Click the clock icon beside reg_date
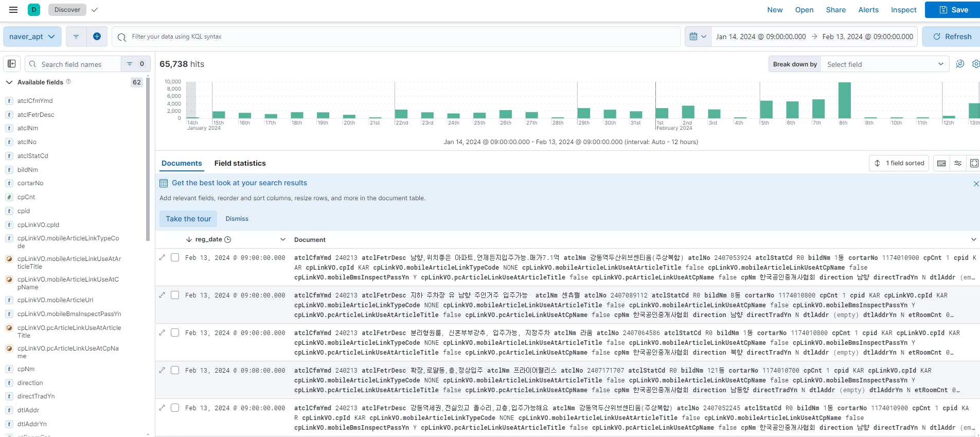980x437 pixels. (x=228, y=239)
